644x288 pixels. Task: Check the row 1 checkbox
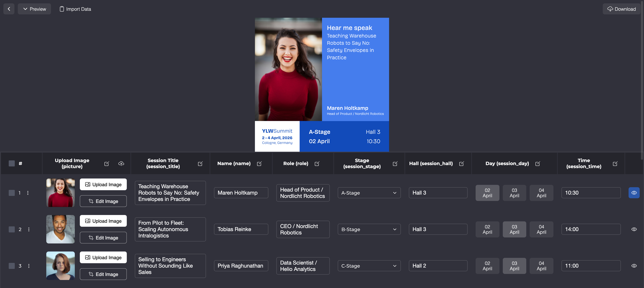(12, 193)
